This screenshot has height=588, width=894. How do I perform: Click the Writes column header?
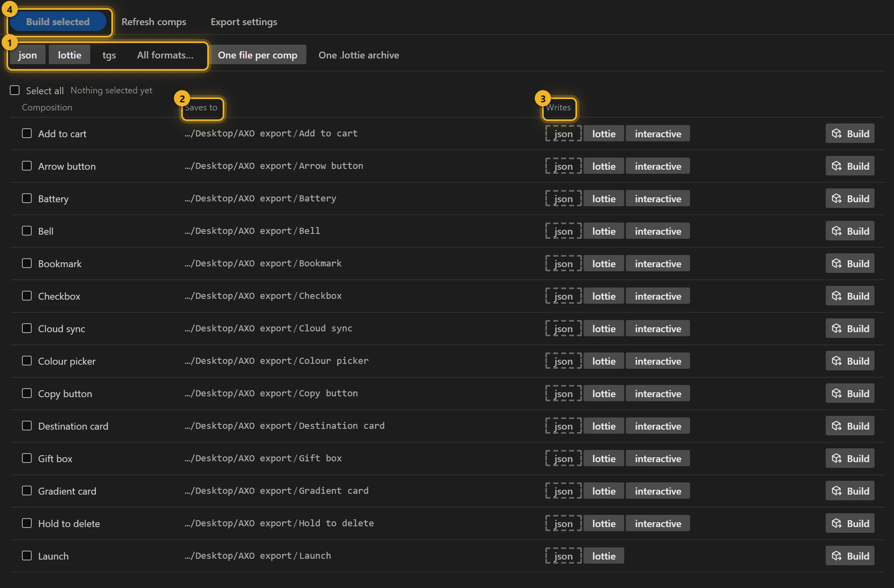pyautogui.click(x=558, y=107)
